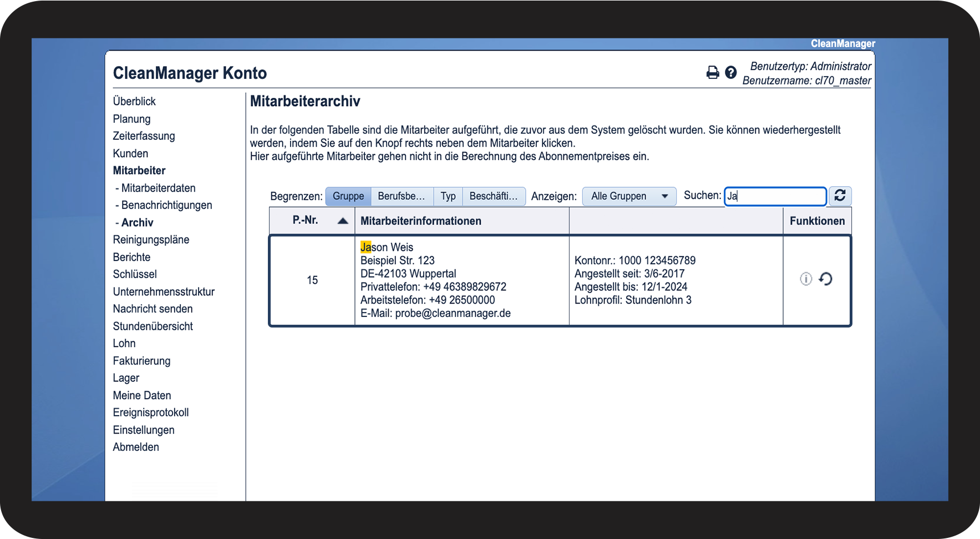Open the Alle Gruppen dropdown
This screenshot has height=539, width=980.
tap(629, 197)
